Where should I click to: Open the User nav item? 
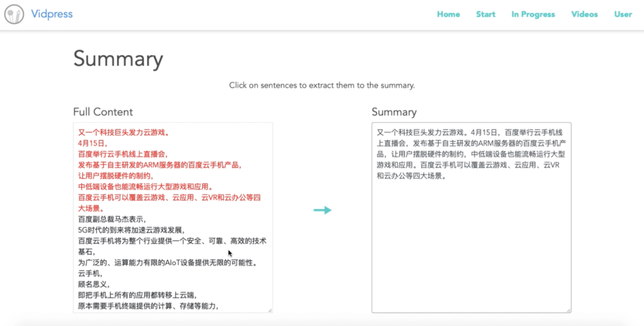623,14
